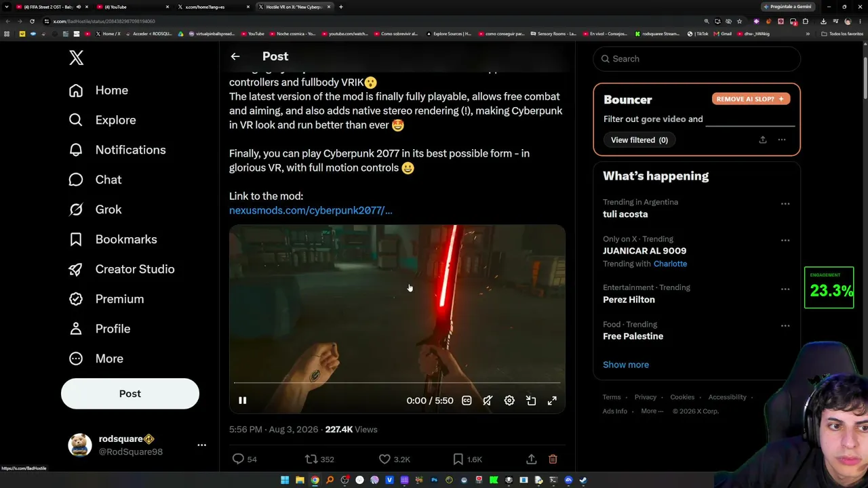Viewport: 868px width, 488px height.
Task: Click the Chrome address bar URL
Action: click(104, 21)
